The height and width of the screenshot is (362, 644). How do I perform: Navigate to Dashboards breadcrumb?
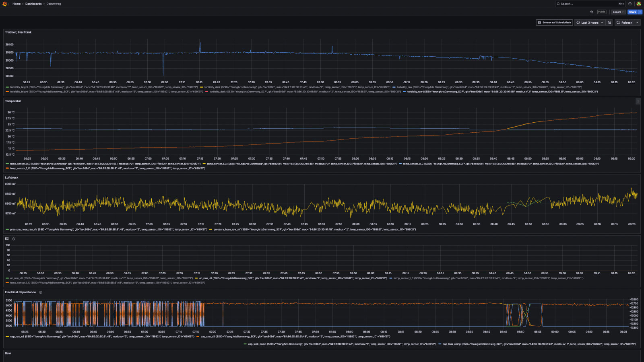pos(33,4)
